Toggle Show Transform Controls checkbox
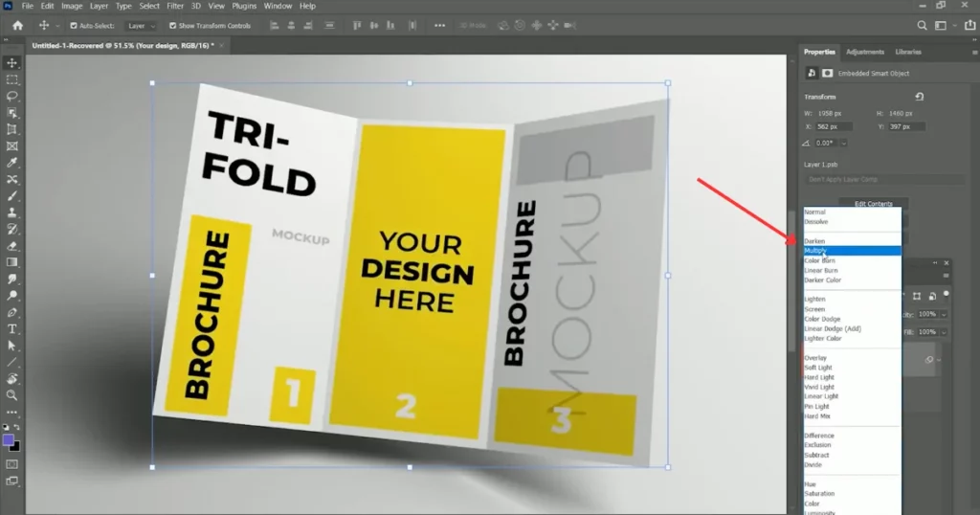This screenshot has height=515, width=980. pos(172,26)
